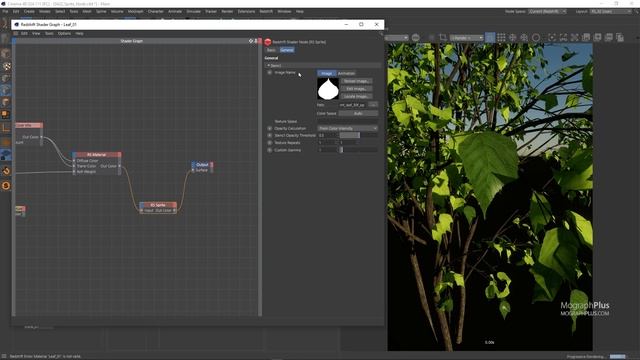Click the dotted grid icon in render view toolbar

(501, 38)
